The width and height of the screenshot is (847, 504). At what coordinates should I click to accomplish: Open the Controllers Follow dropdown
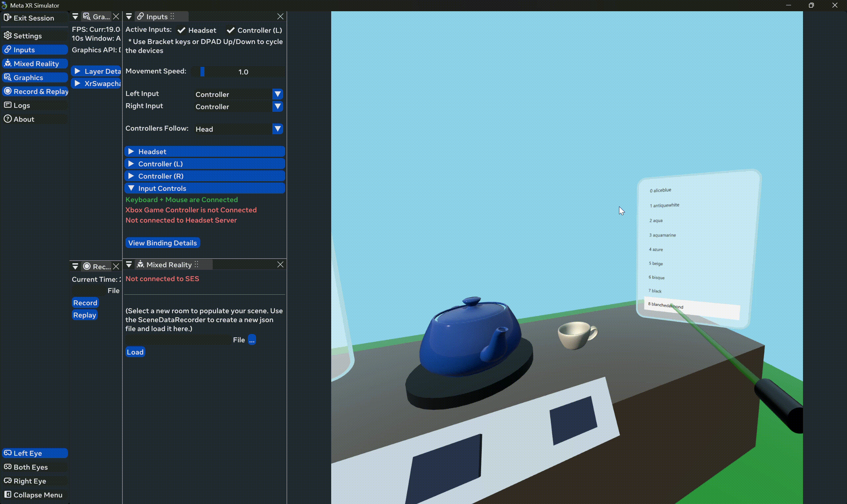pos(277,129)
